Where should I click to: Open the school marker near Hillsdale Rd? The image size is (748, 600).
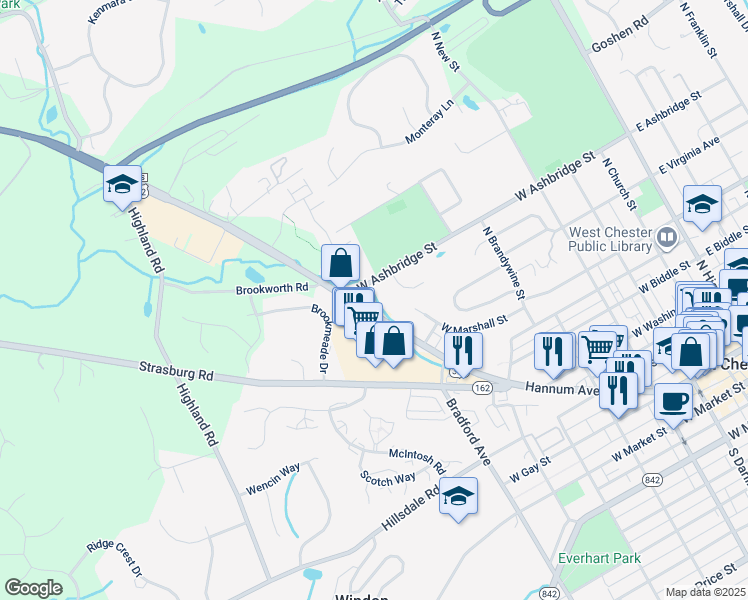pos(458,497)
